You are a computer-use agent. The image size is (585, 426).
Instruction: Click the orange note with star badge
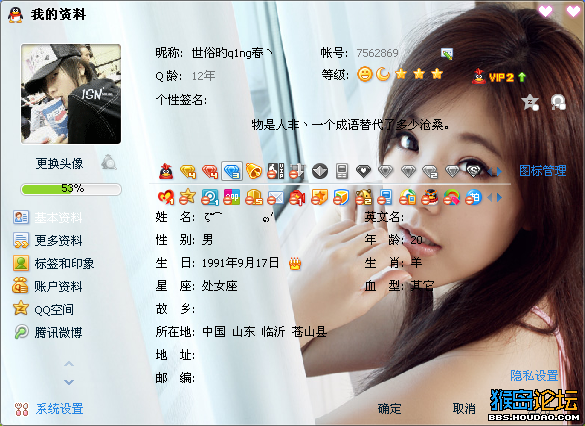(319, 197)
